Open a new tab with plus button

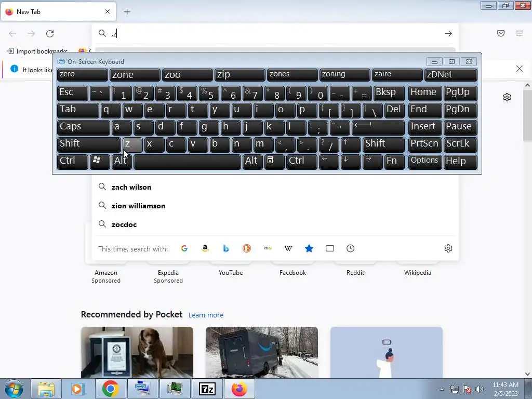pyautogui.click(x=127, y=12)
